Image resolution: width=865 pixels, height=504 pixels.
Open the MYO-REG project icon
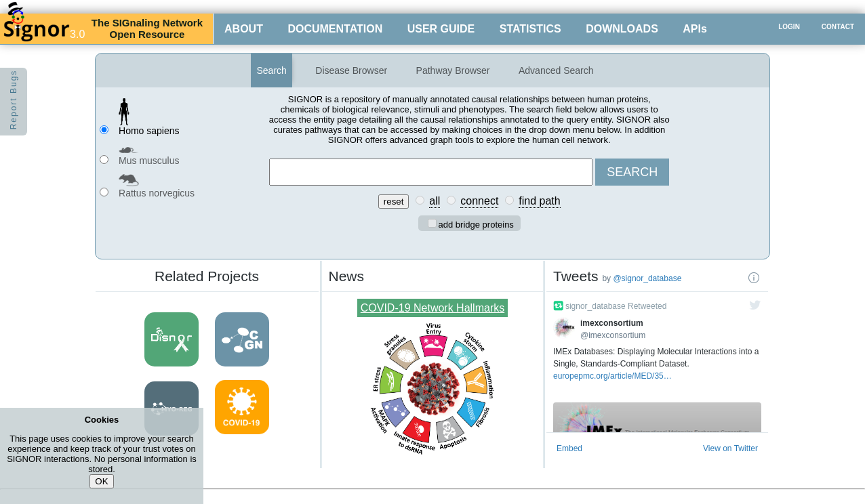coord(172,408)
